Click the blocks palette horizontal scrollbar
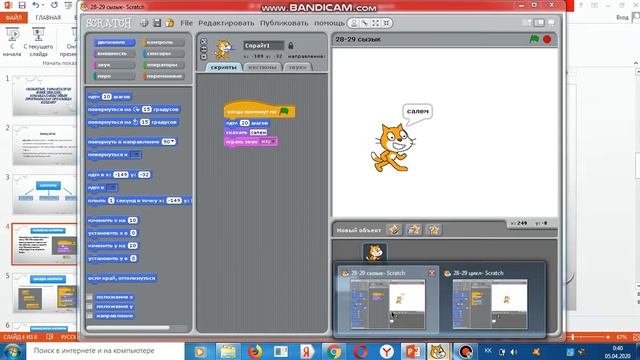This screenshot has width=640, height=360. [128, 328]
